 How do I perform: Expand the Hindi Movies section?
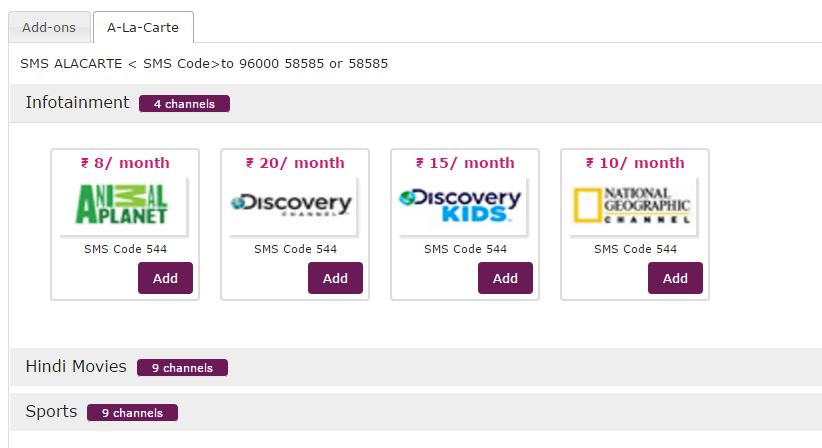coord(76,367)
